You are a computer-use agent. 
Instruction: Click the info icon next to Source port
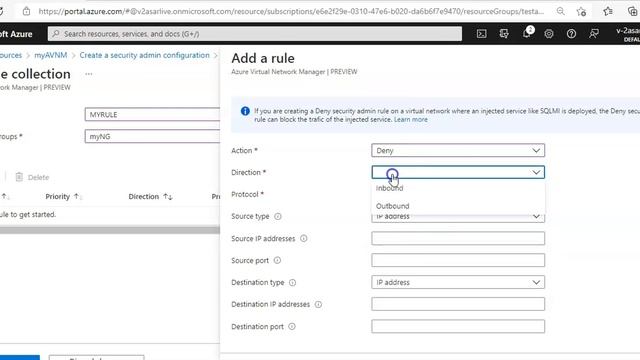(x=278, y=260)
